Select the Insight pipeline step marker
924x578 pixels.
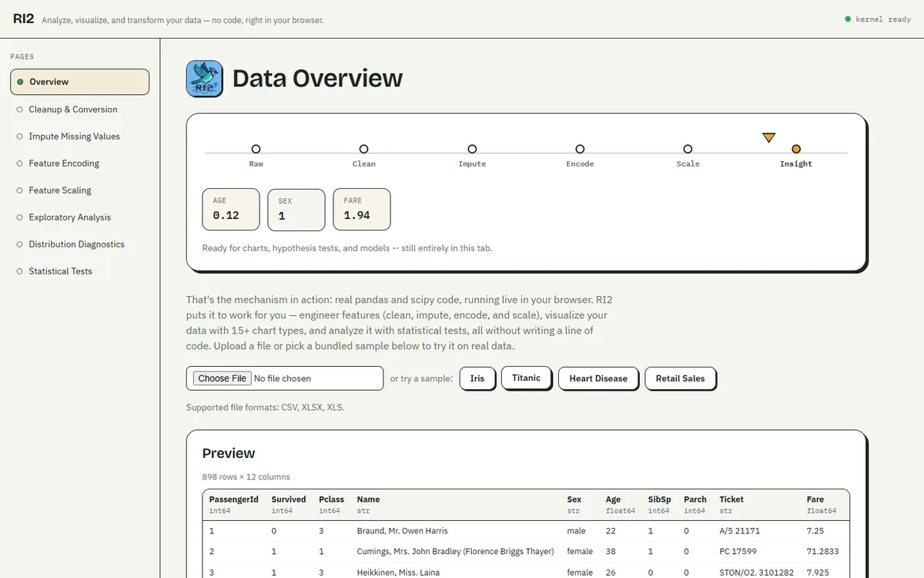pos(796,149)
